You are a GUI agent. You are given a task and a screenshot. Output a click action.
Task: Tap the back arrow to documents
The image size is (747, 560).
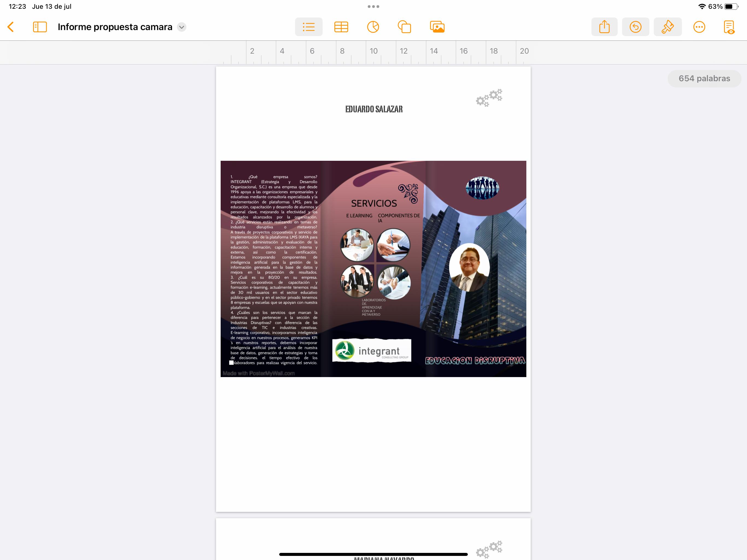click(x=11, y=27)
